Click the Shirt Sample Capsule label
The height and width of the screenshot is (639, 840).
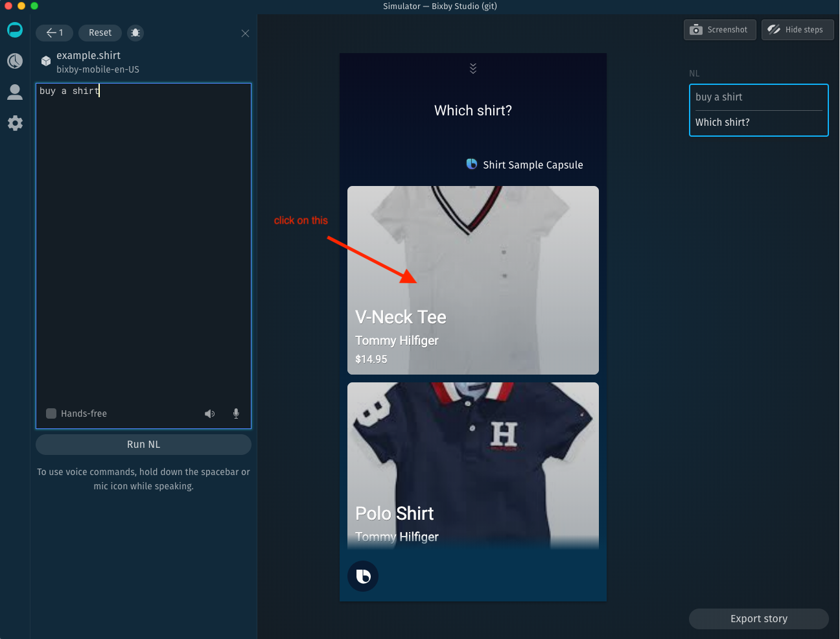coord(533,165)
